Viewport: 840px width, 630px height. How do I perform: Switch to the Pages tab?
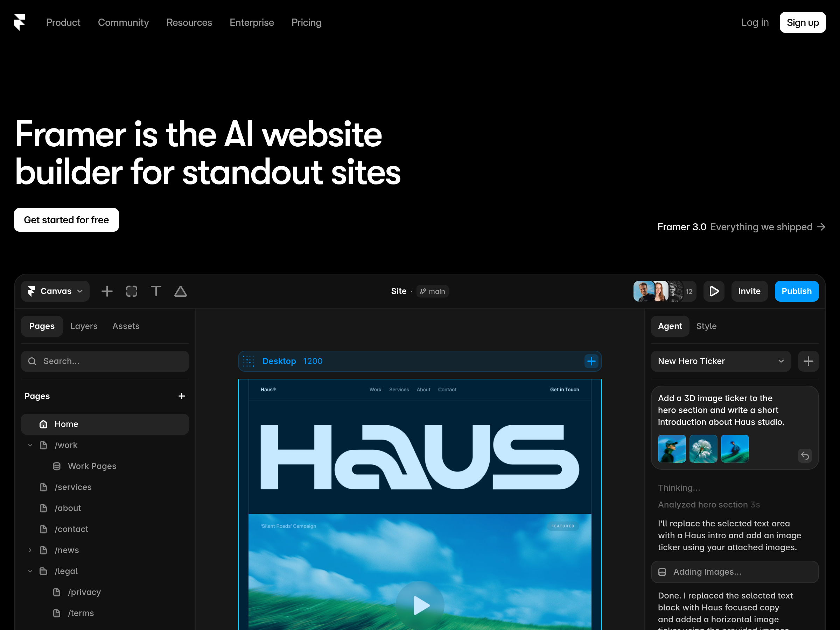coord(42,326)
